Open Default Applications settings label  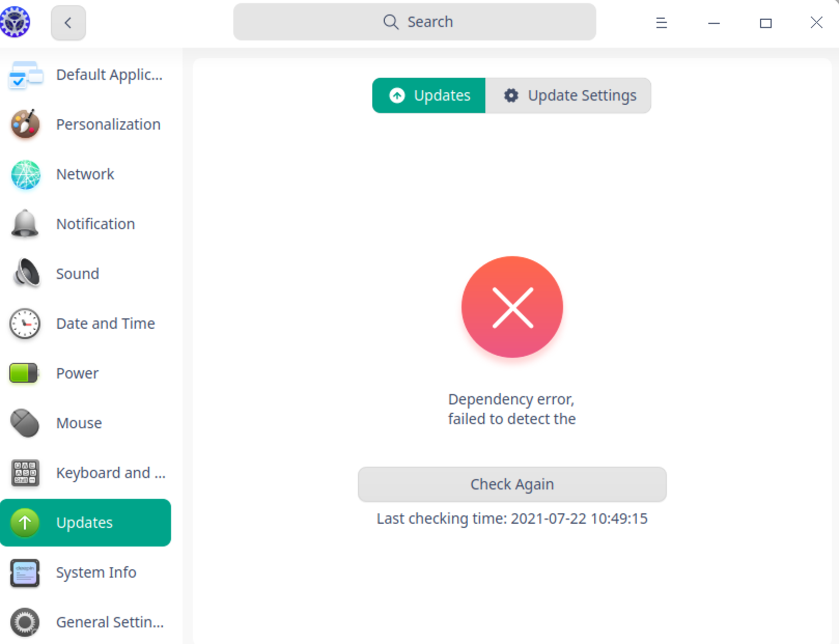pyautogui.click(x=109, y=75)
